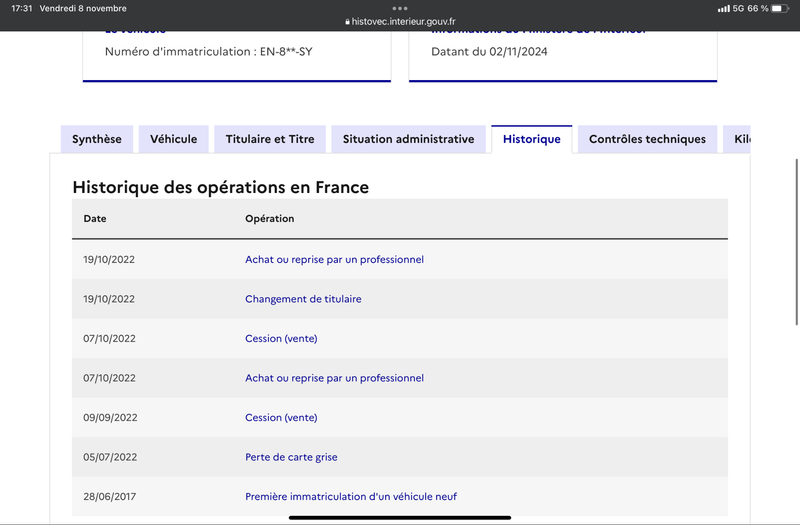Click Achat ou reprise link dated 19/10/2022
The height and width of the screenshot is (525, 800).
pos(334,259)
